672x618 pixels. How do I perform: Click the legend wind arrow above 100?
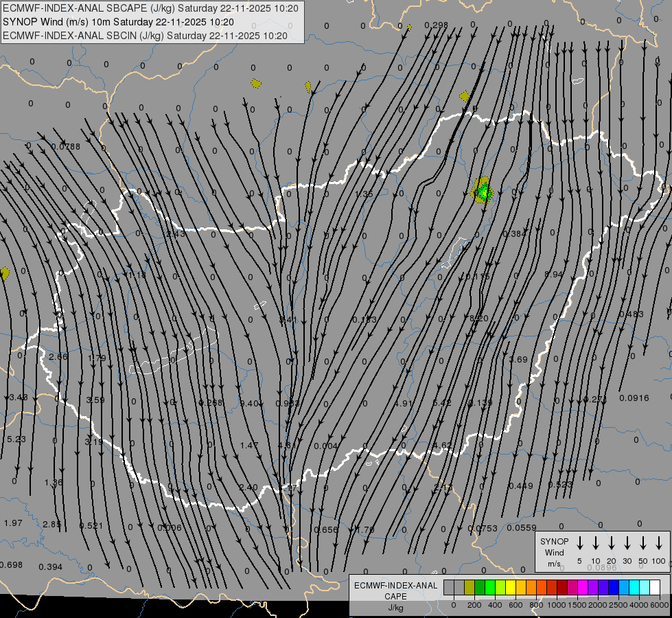659,543
